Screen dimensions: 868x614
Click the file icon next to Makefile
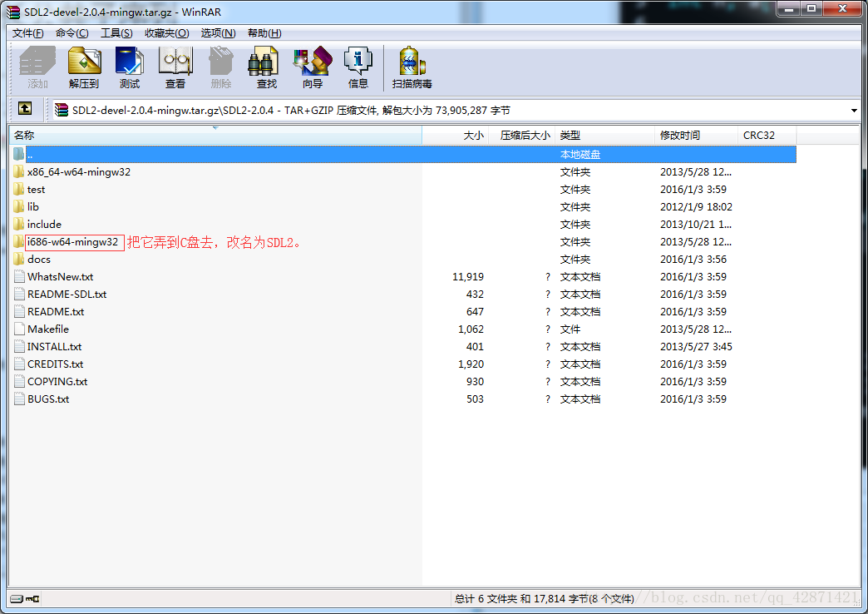[19, 329]
